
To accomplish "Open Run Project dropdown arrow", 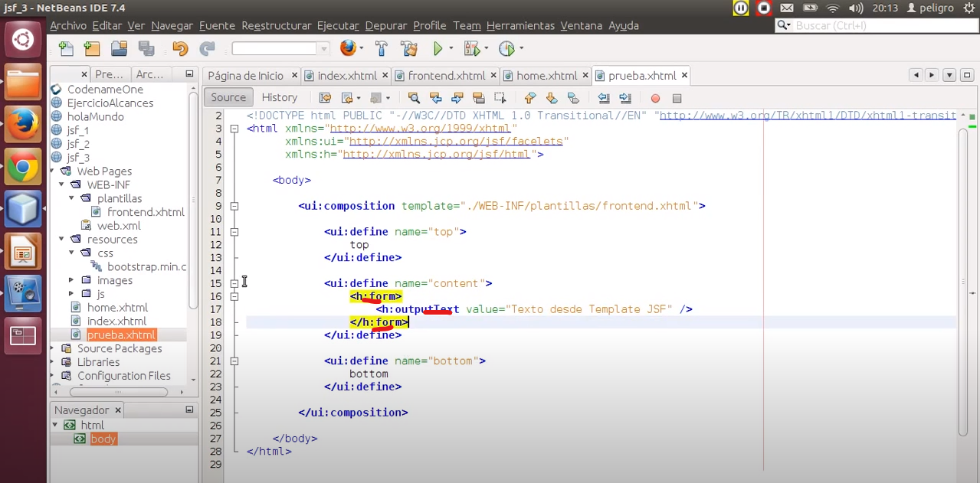I will point(451,49).
